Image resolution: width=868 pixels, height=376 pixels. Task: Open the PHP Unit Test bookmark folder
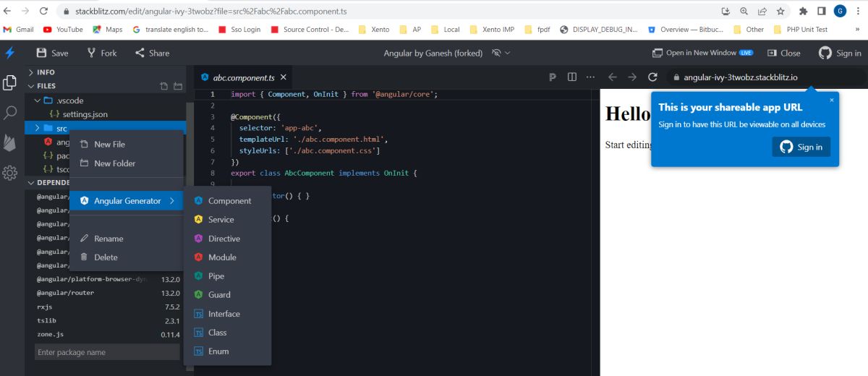(801, 30)
